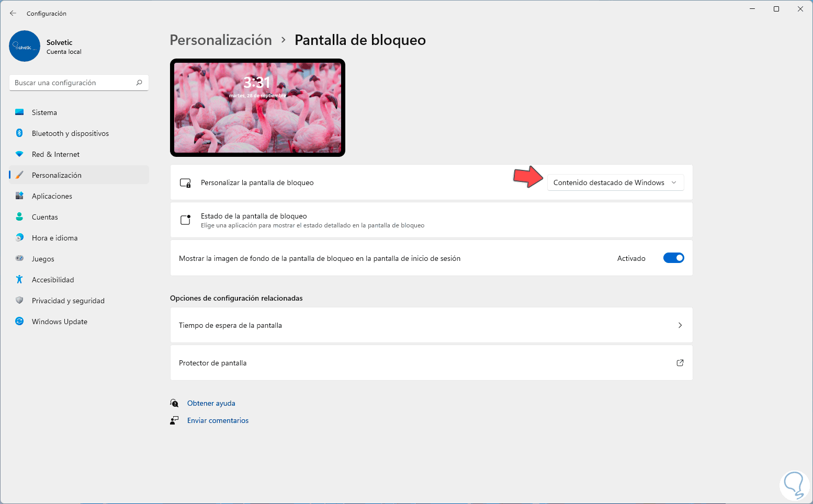Click the Juegos gamepad icon
The width and height of the screenshot is (813, 504).
pos(19,258)
